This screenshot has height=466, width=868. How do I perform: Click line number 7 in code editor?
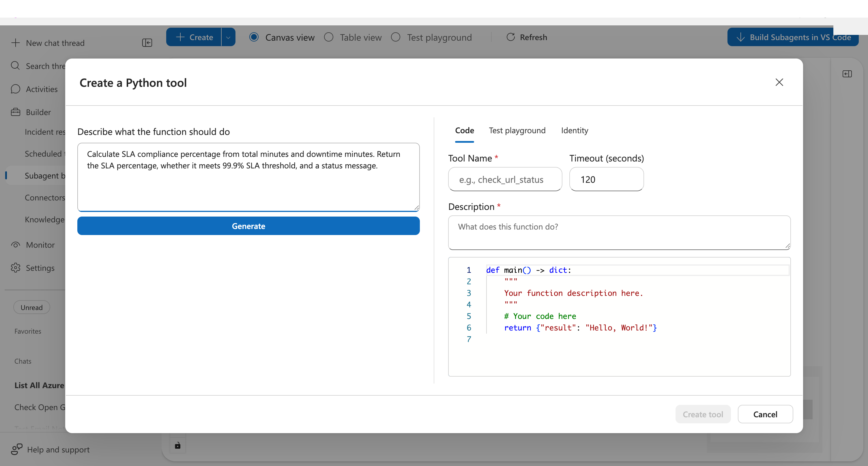click(x=469, y=339)
